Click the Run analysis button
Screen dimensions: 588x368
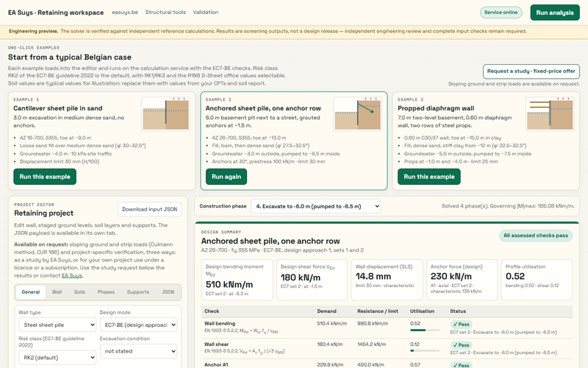555,13
